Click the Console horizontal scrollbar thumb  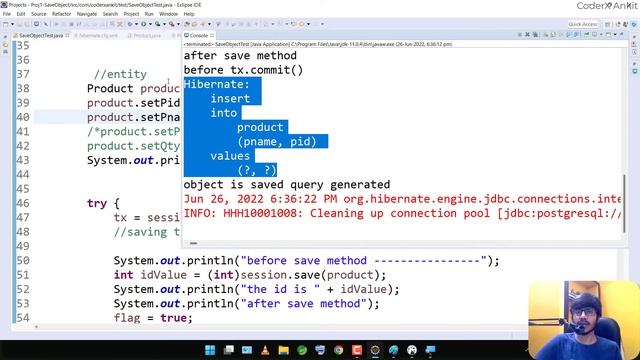pyautogui.click(x=193, y=243)
